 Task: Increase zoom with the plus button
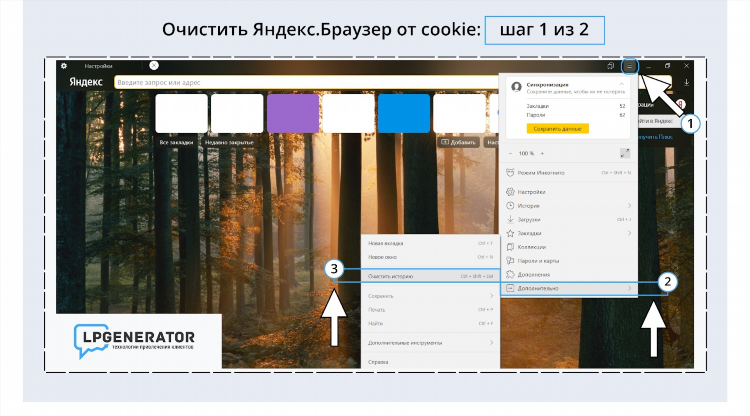[542, 153]
